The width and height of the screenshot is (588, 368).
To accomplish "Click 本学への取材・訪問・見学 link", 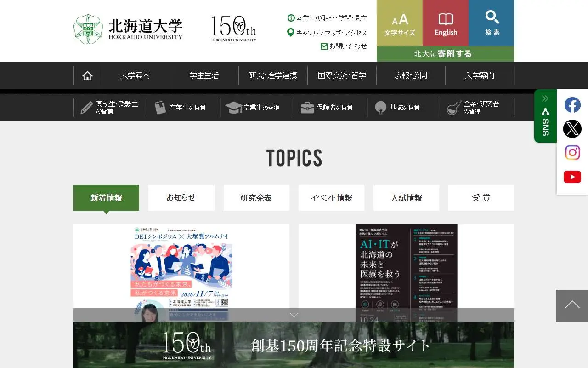I will pyautogui.click(x=328, y=18).
